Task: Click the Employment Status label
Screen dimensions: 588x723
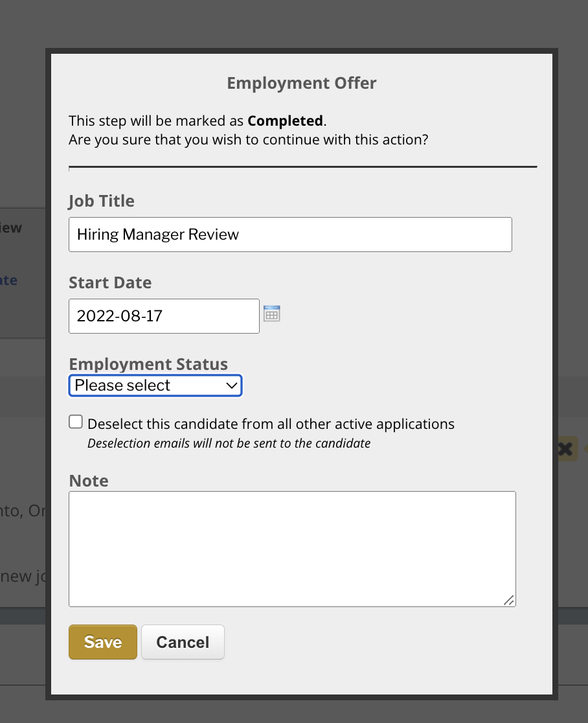Action: 148,364
